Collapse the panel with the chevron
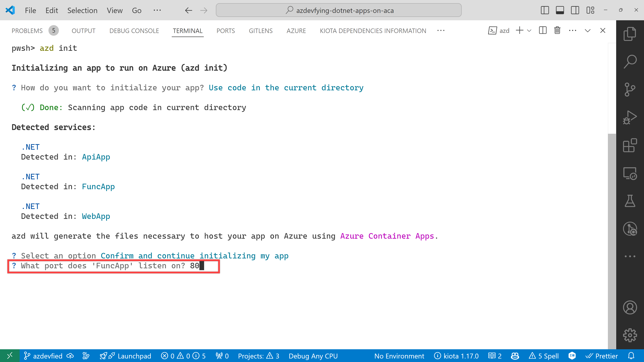 (588, 31)
